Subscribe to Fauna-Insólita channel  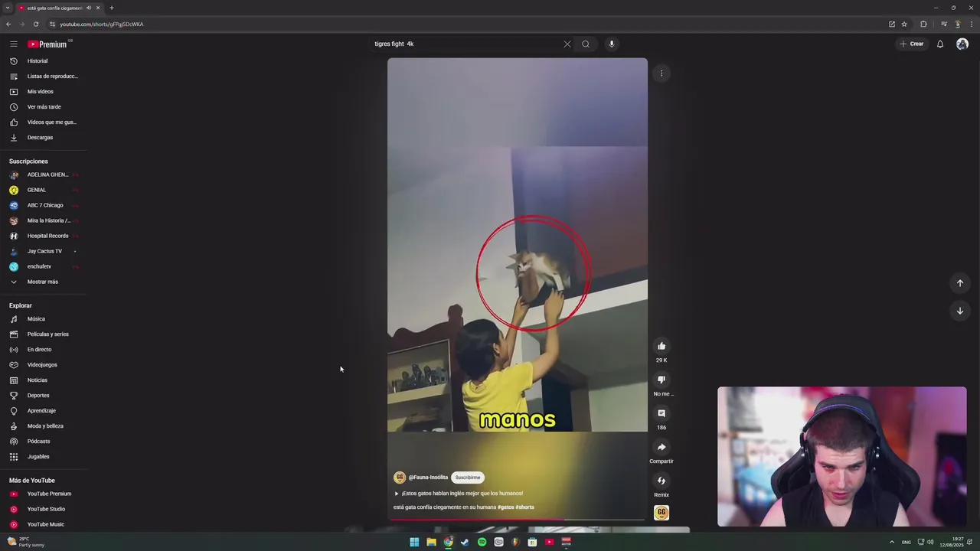click(x=468, y=478)
